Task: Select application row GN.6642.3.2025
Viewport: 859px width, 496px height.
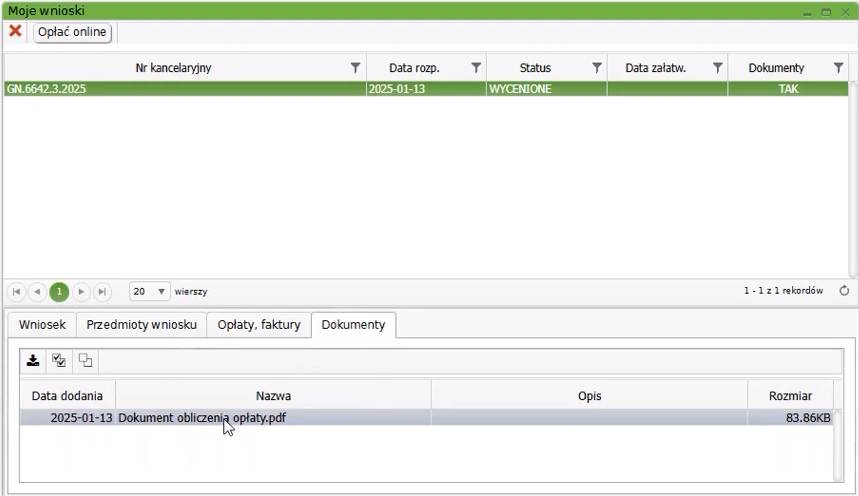Action: (184, 88)
